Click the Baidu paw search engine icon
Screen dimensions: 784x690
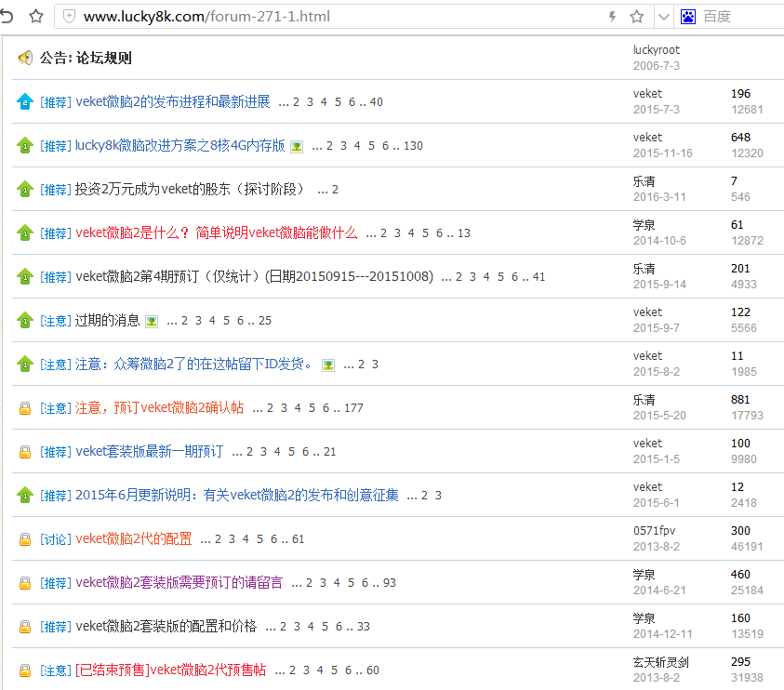pyautogui.click(x=688, y=17)
